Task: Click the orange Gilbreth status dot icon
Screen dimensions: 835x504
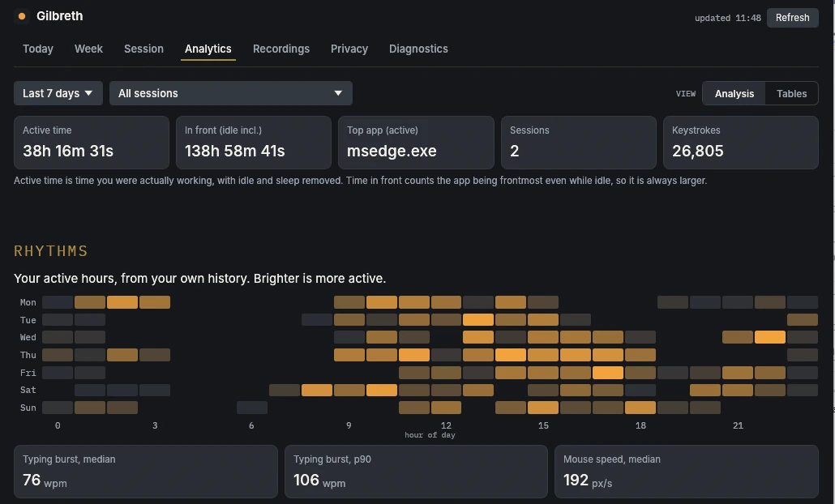Action: [x=22, y=16]
